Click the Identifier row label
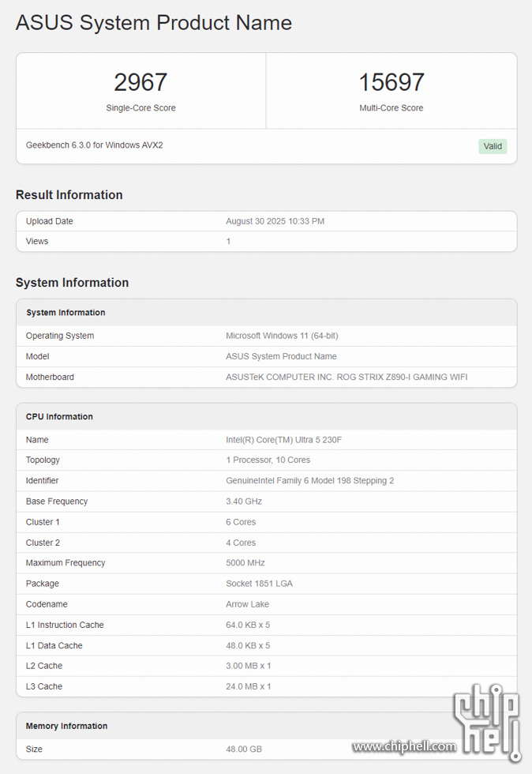This screenshot has width=532, height=774. click(42, 481)
